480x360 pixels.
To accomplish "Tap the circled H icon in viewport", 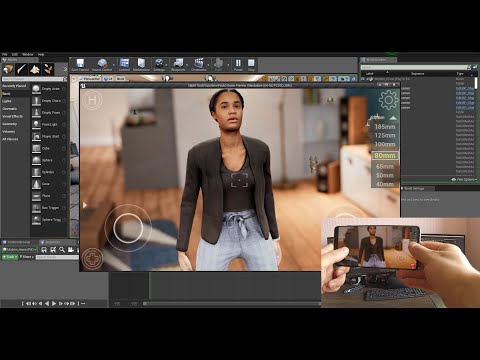I will click(x=92, y=100).
